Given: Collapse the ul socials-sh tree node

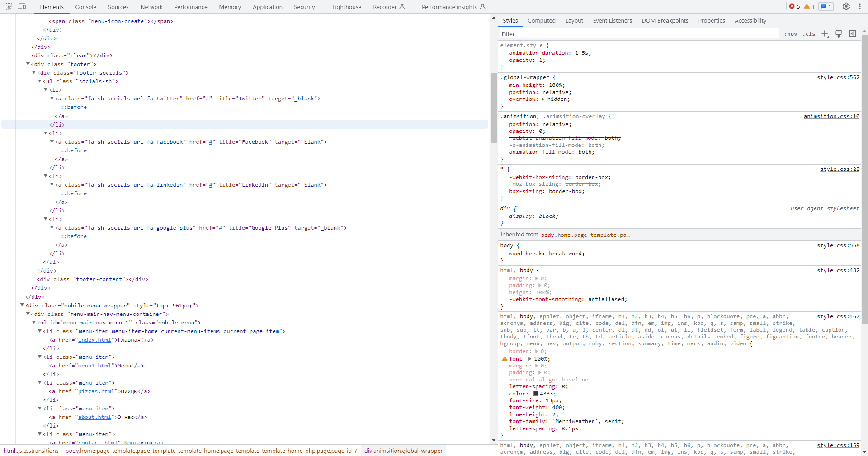Looking at the screenshot, I should (40, 81).
